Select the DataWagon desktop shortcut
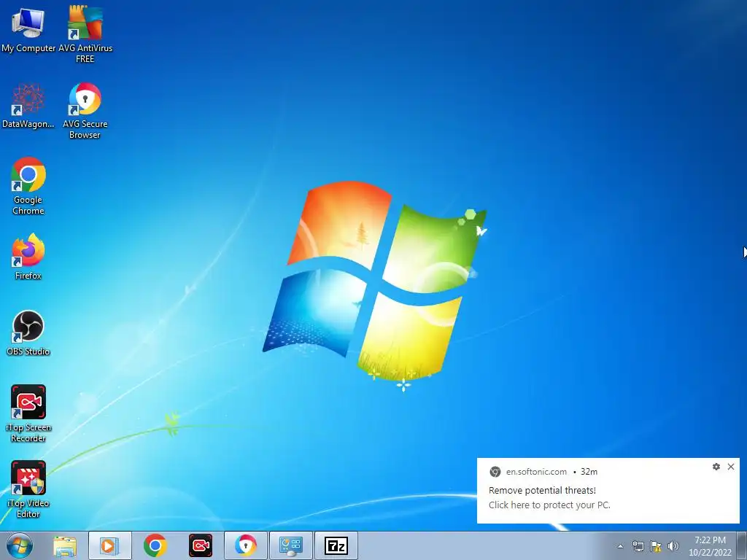747x560 pixels. tap(28, 106)
